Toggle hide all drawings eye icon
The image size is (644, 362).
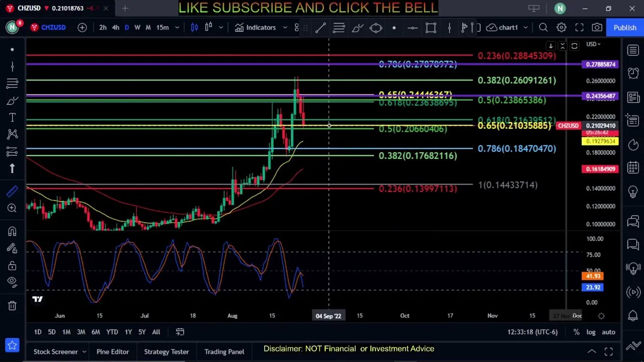click(x=12, y=282)
